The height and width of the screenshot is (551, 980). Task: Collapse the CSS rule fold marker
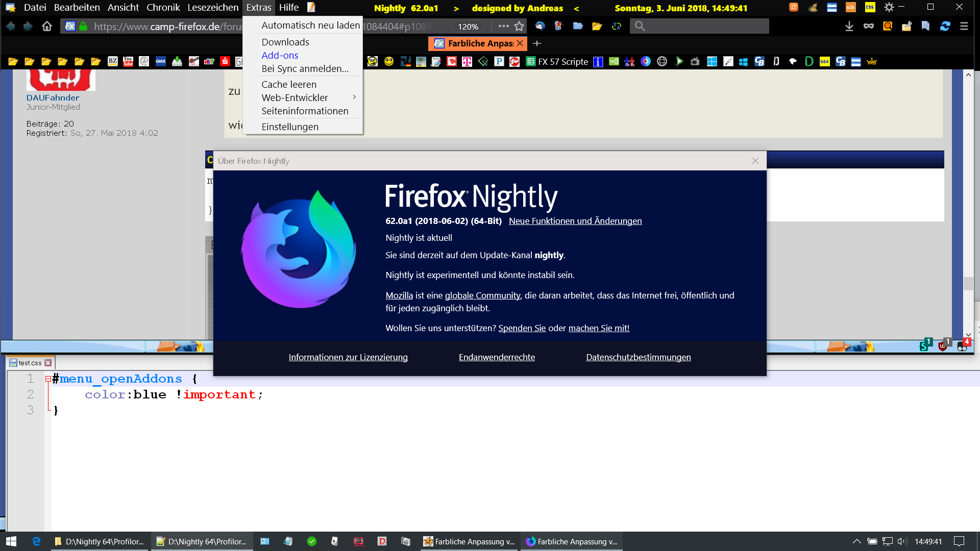48,379
